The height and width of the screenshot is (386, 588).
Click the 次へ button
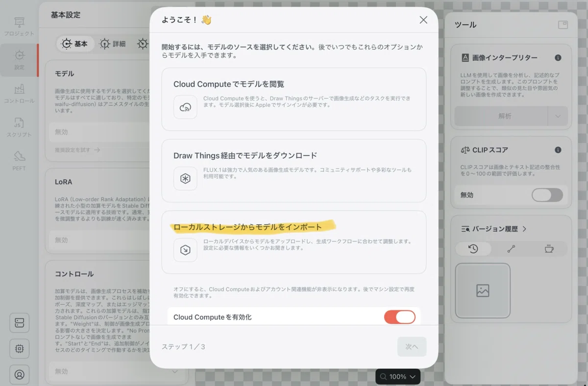(x=412, y=347)
